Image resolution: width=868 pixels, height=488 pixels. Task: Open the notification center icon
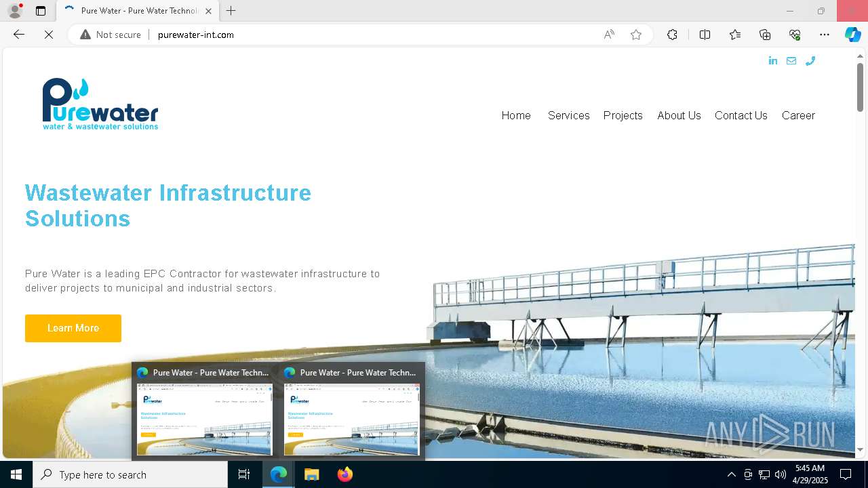coord(846,474)
